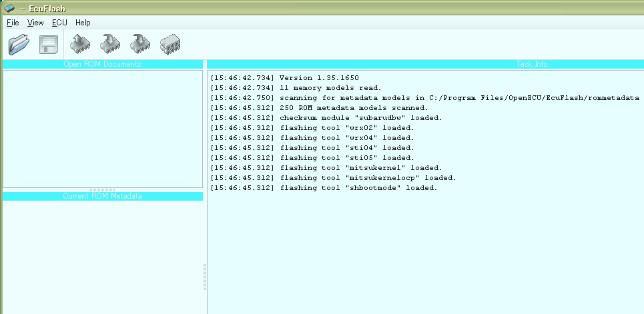Open the View menu
Viewport: 644px width, 314px height.
pyautogui.click(x=35, y=23)
